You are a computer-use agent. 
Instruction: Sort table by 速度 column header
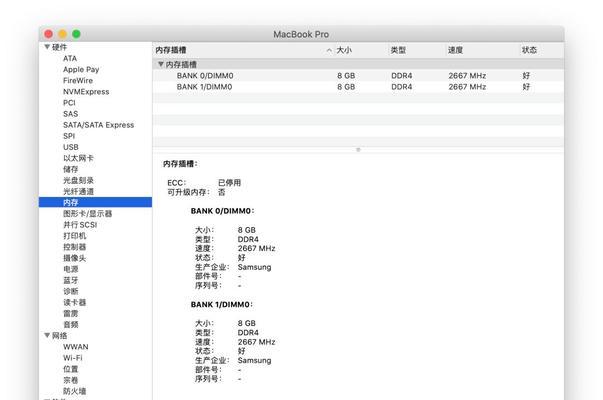[x=455, y=50]
